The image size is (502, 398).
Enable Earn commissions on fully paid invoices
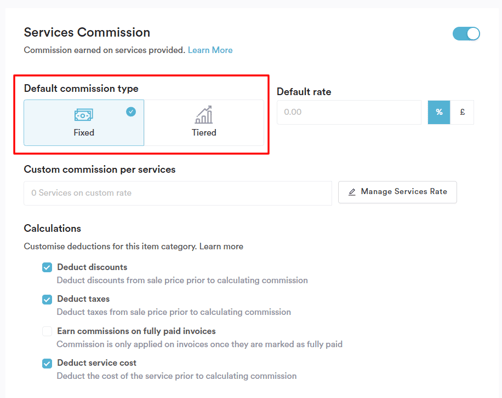point(47,331)
